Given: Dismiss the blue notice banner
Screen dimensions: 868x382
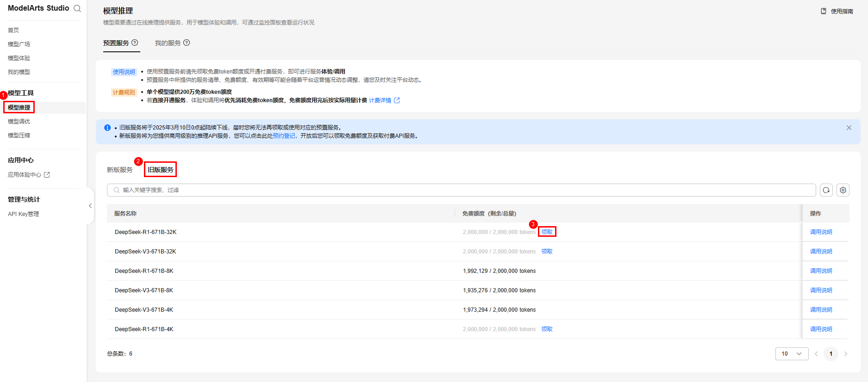Looking at the screenshot, I should 849,128.
